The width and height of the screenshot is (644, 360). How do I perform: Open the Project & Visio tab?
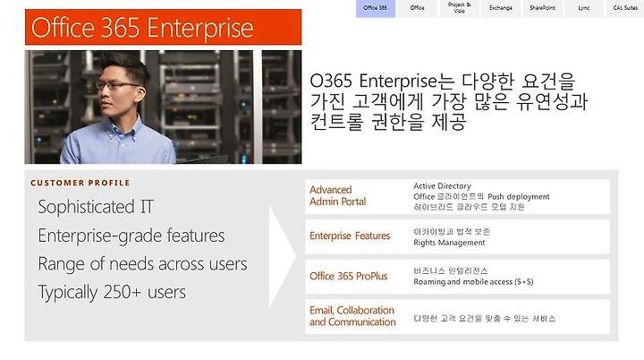459,8
